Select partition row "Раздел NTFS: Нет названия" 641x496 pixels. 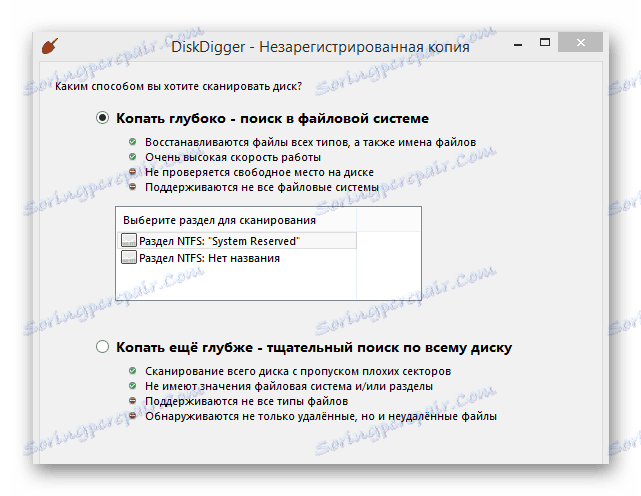click(237, 258)
